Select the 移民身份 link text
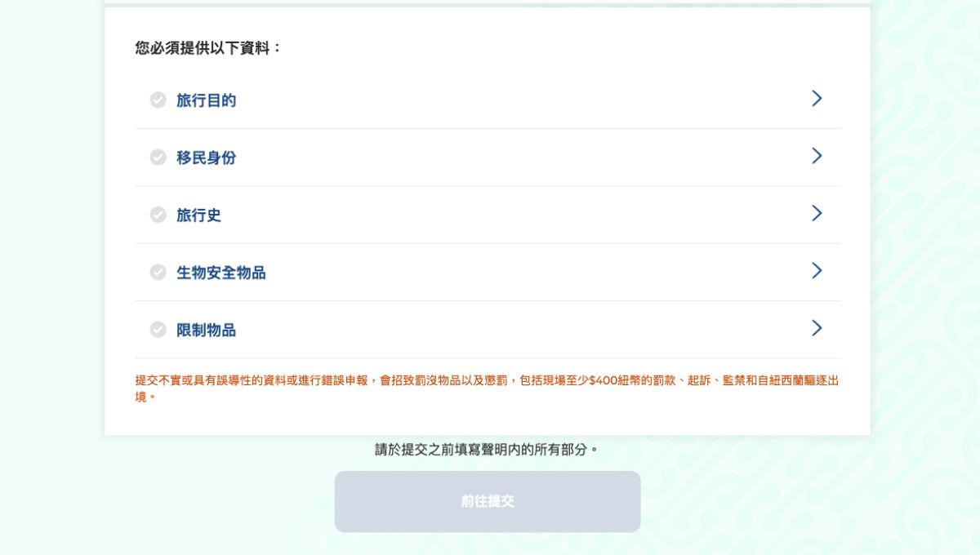 [205, 158]
